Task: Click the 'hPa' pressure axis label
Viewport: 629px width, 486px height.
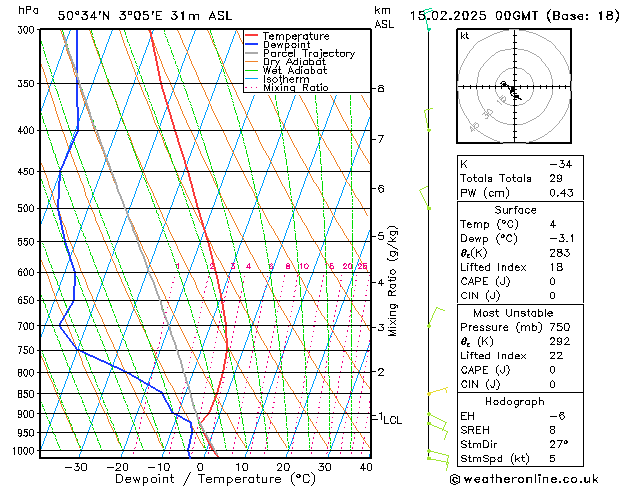Action: tap(28, 10)
